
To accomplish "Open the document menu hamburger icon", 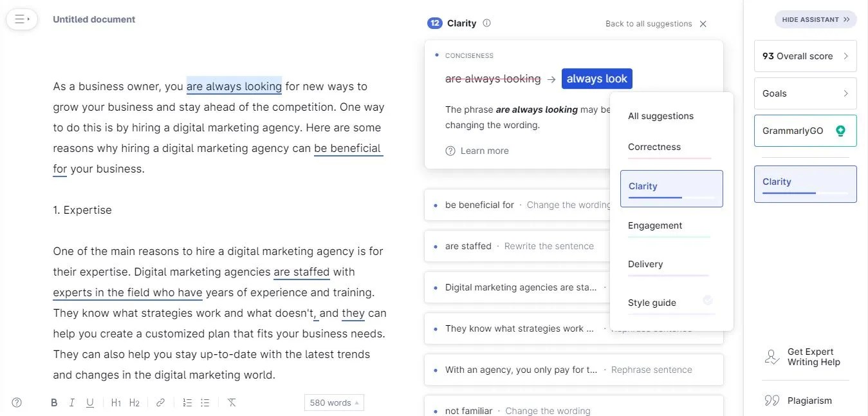I will [x=22, y=19].
